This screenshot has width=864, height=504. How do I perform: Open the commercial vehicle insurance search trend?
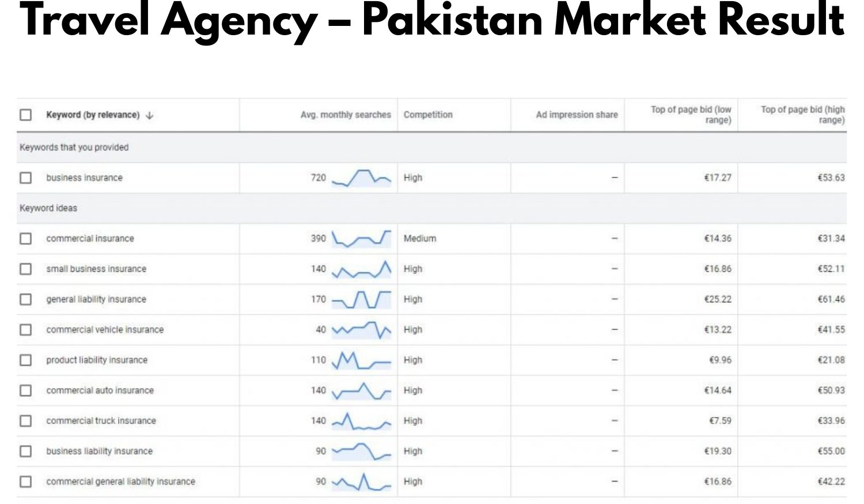pos(360,329)
